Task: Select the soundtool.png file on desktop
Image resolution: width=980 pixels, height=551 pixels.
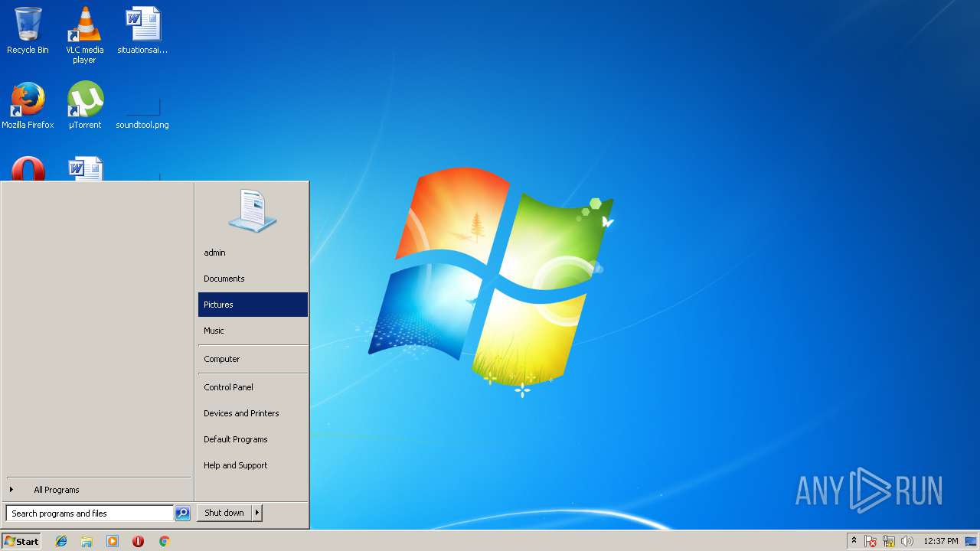Action: pyautogui.click(x=142, y=111)
